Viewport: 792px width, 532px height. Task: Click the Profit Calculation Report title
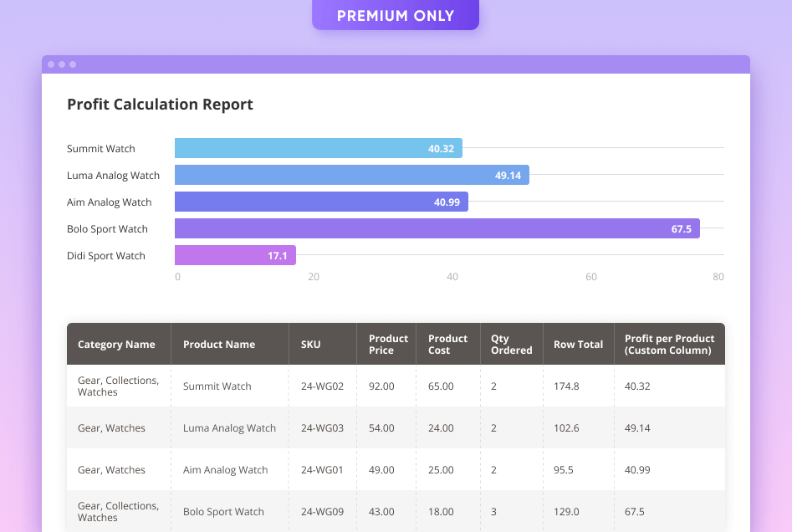pyautogui.click(x=160, y=105)
